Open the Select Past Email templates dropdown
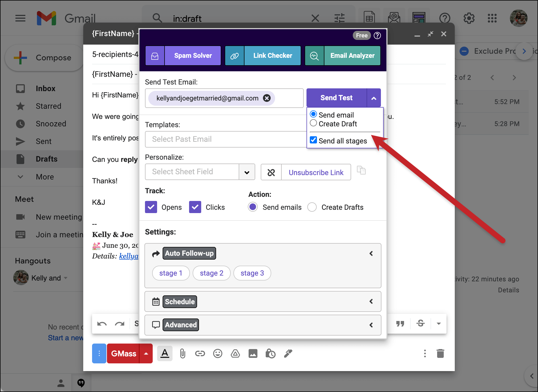538x392 pixels. pyautogui.click(x=226, y=139)
